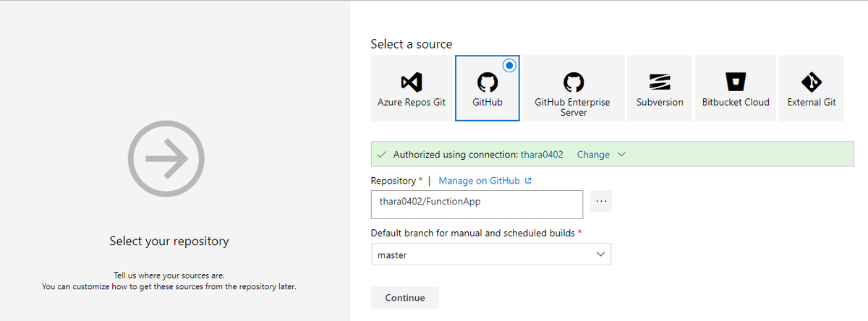Select the Bitbucket Cloud bucket icon

(736, 80)
